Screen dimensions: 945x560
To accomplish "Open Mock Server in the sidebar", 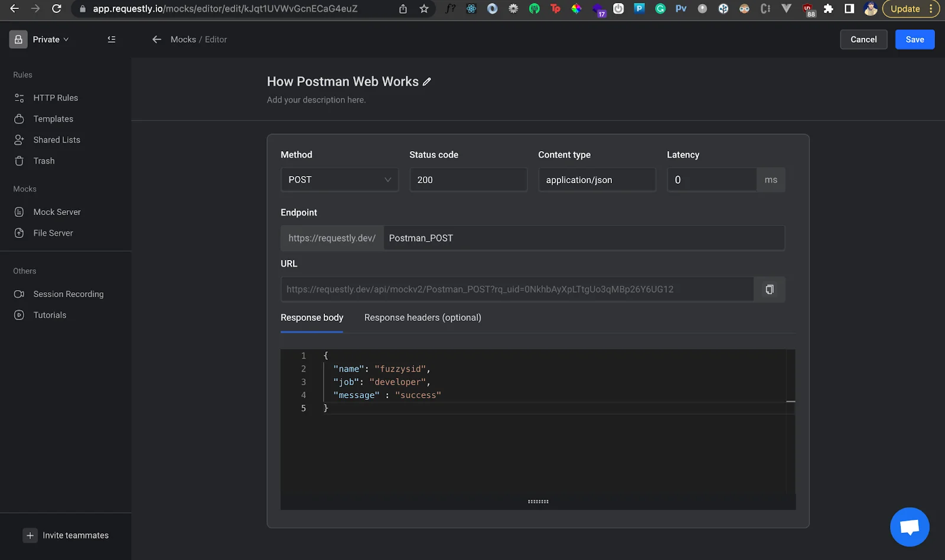I will 57,212.
